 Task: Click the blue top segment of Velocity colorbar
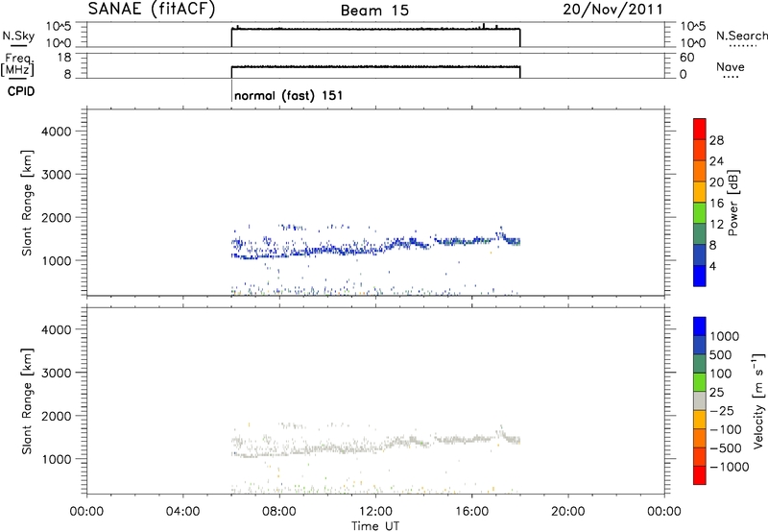point(700,326)
